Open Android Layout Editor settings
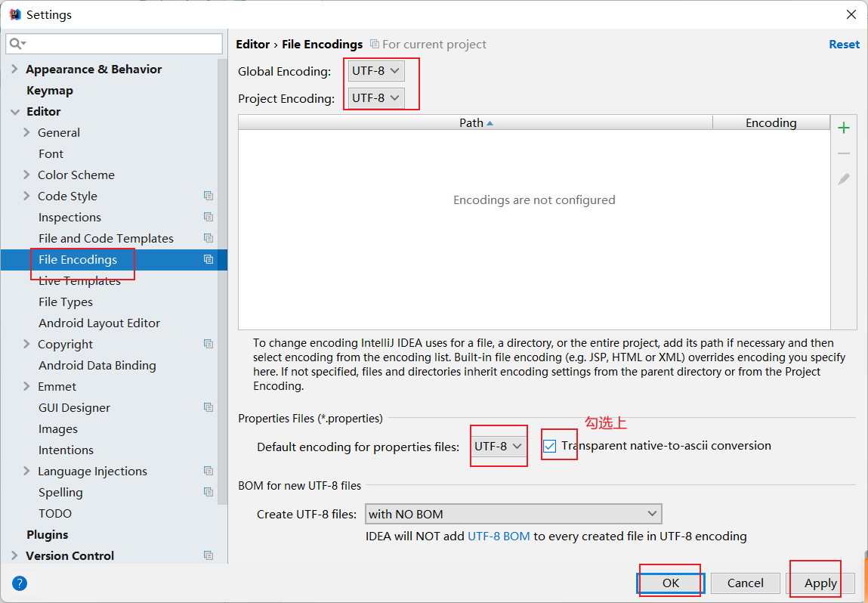The image size is (868, 603). click(99, 323)
